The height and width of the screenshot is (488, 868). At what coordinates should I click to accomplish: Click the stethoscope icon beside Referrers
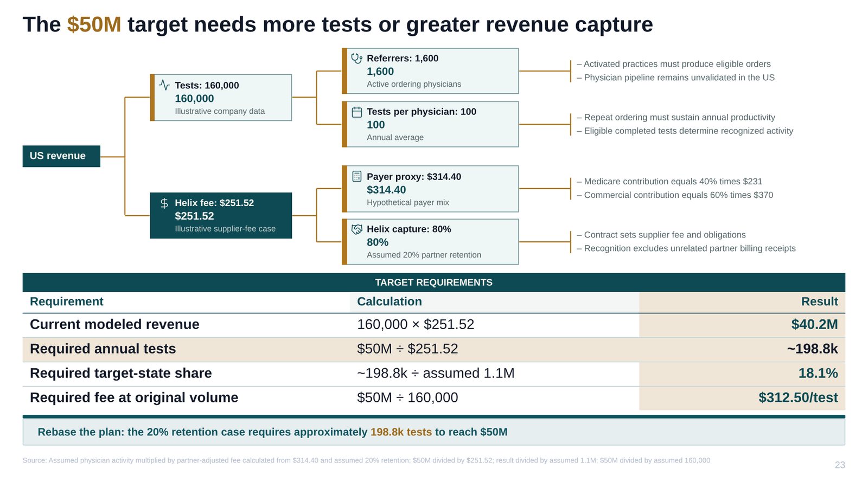point(356,58)
